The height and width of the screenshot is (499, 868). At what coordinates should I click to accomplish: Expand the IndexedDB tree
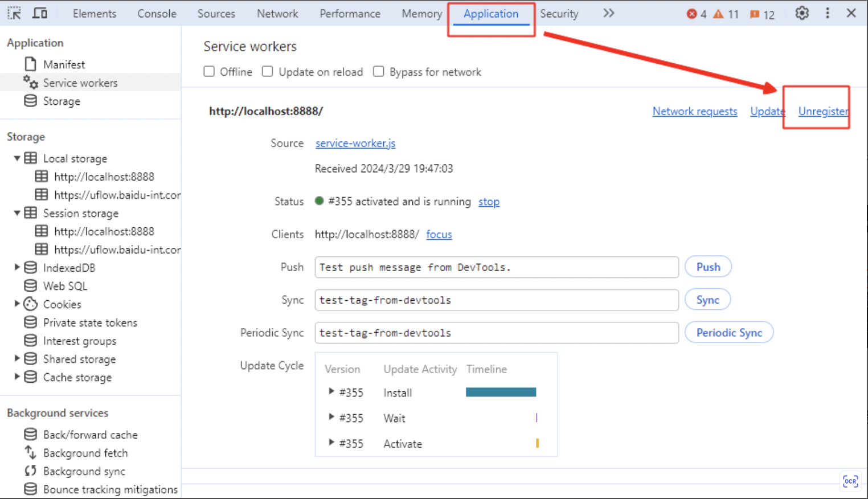pos(17,267)
